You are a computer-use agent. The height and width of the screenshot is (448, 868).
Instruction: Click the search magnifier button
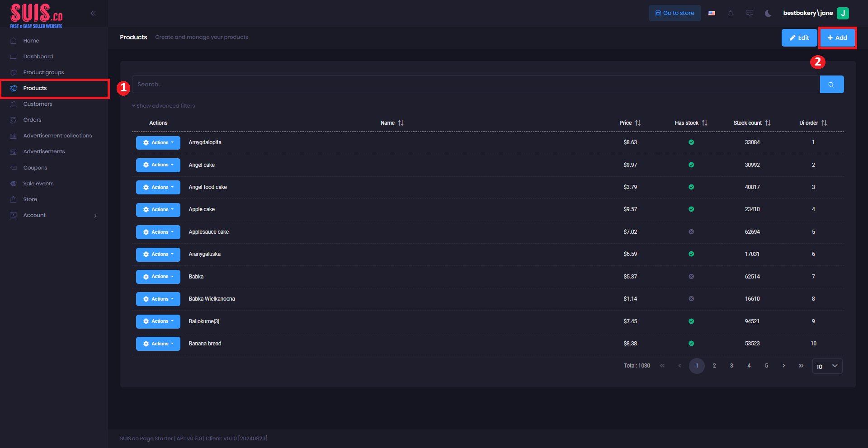[x=831, y=85]
